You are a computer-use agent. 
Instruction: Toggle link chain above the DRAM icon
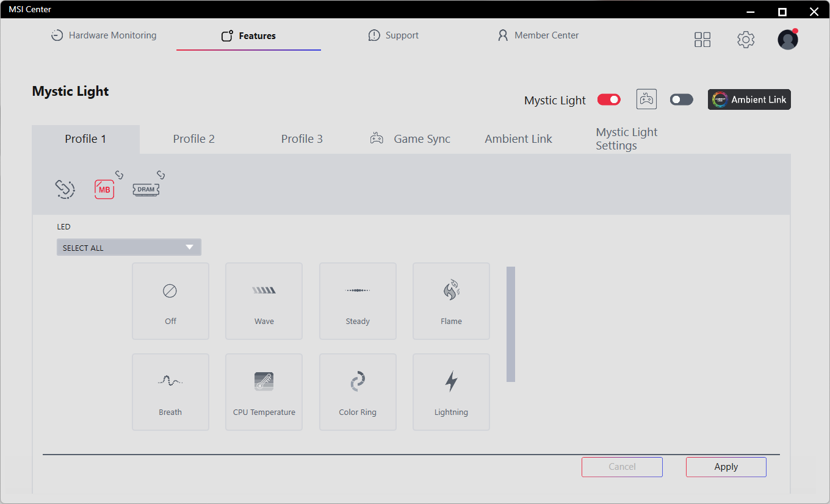[161, 175]
